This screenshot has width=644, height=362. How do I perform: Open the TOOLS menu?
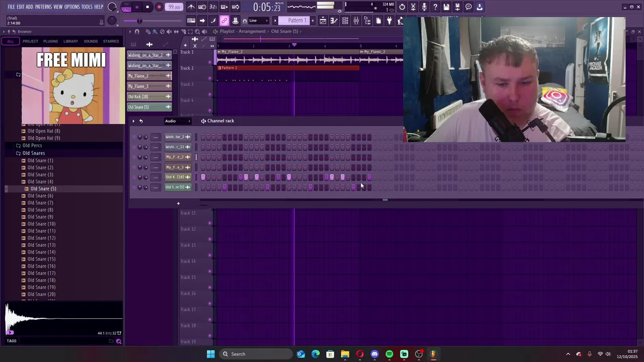pos(87,7)
